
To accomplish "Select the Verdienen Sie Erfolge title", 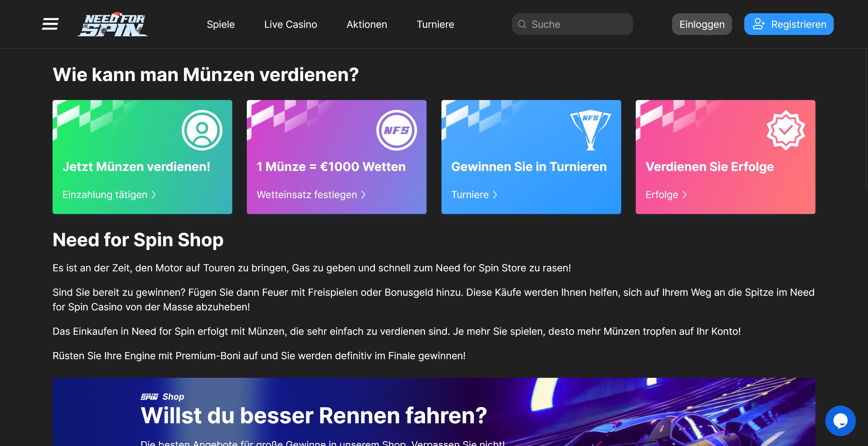I will tap(710, 167).
